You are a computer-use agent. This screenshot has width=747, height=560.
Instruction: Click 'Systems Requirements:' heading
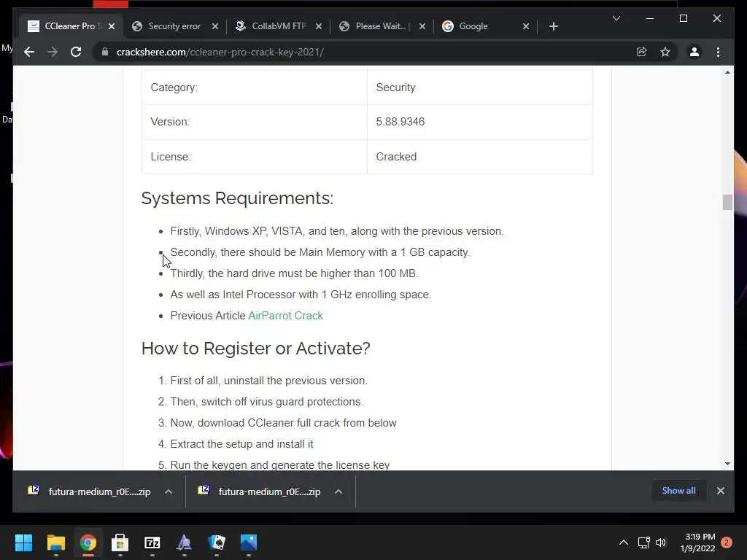pos(237,198)
